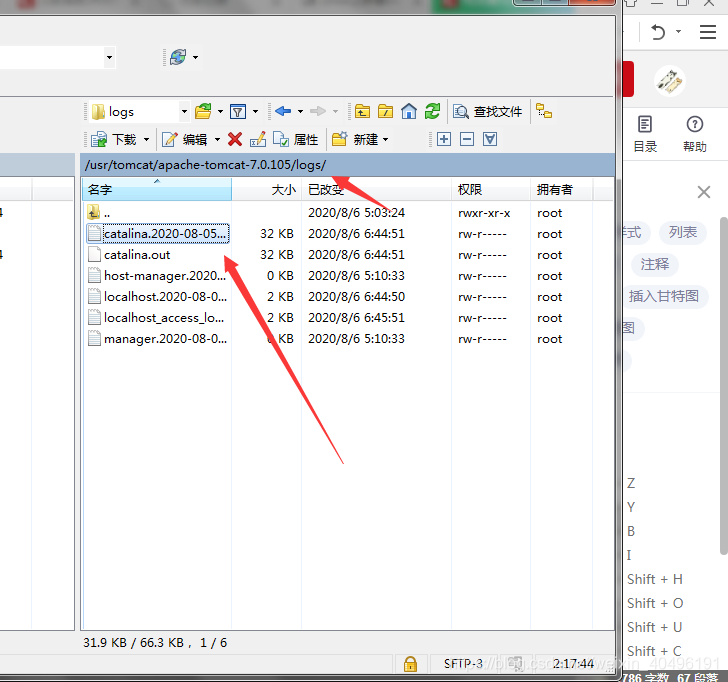
Task: Click the round avatar icon in editor
Action: point(670,81)
